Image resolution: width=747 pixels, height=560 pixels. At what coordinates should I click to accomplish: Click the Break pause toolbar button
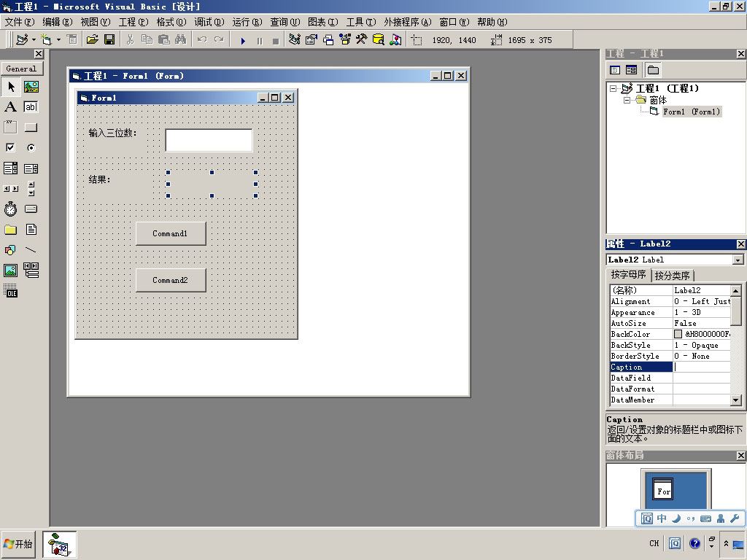(260, 41)
